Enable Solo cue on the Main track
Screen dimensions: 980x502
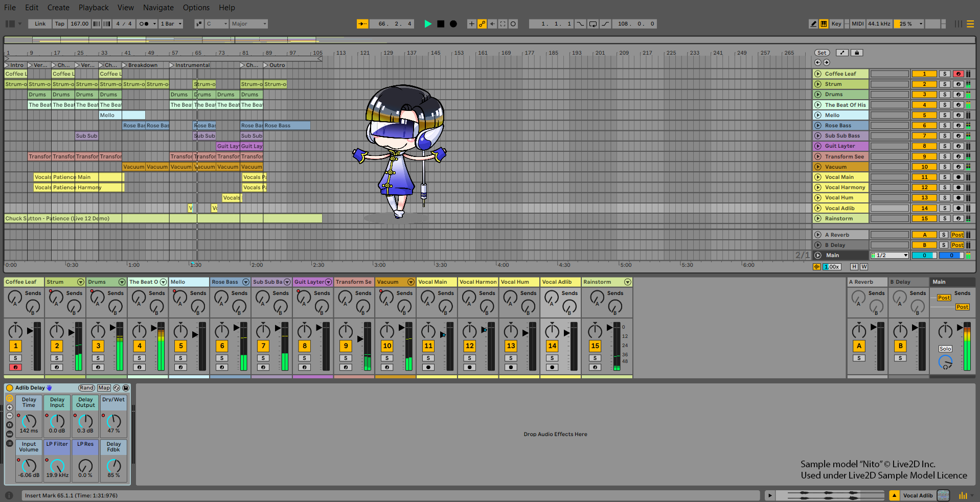tap(945, 349)
